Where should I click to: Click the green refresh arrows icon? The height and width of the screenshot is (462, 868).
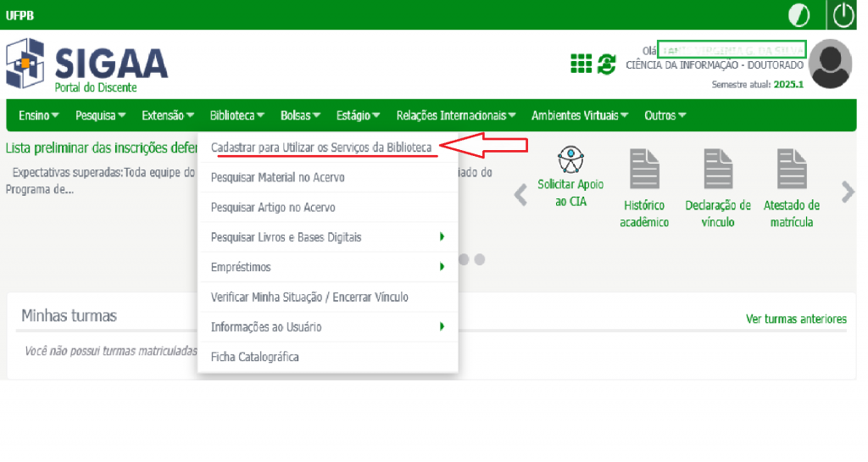607,64
